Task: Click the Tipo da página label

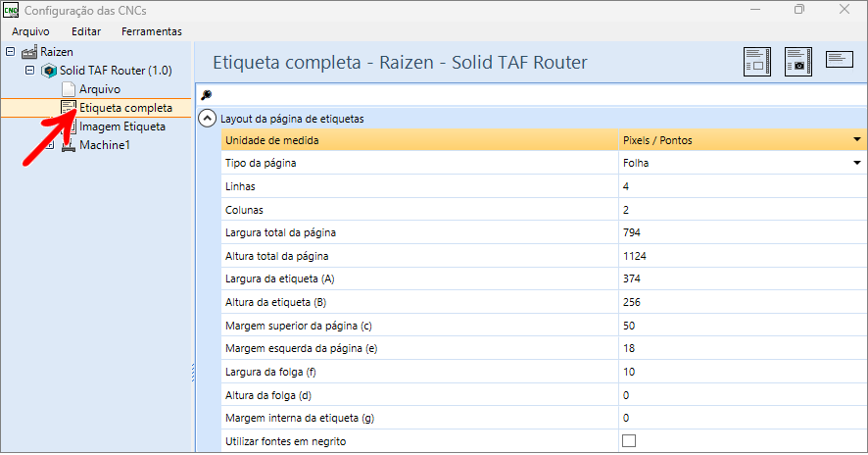Action: (x=261, y=164)
